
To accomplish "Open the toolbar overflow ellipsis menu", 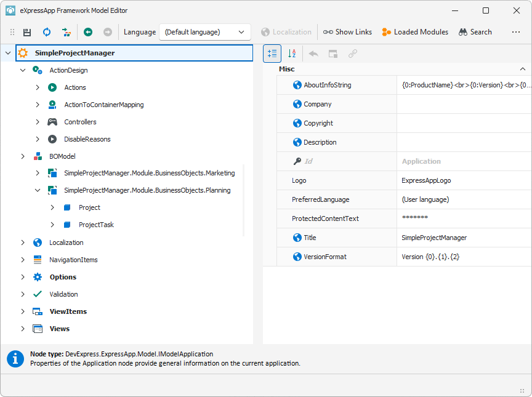I will [516, 32].
